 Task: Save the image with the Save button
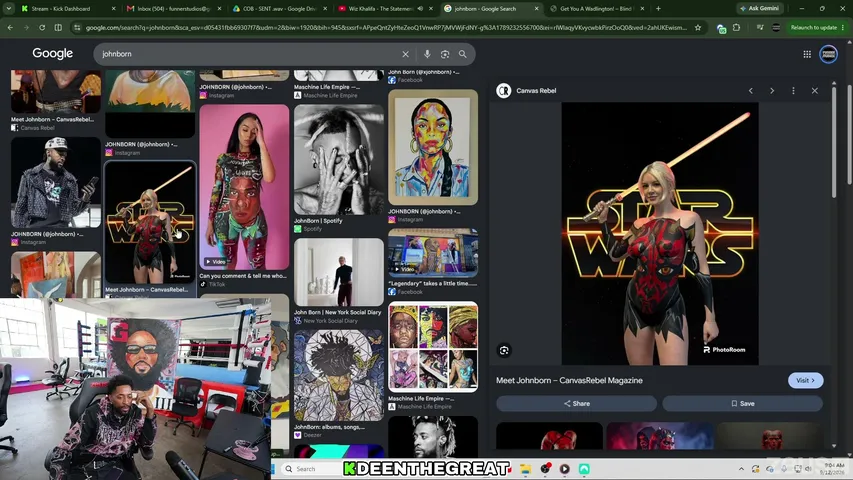pyautogui.click(x=743, y=403)
